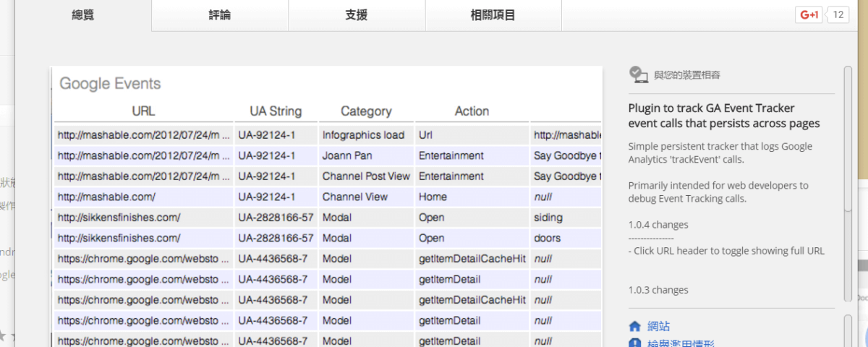Click the 1.0.3 changes text

point(658,290)
